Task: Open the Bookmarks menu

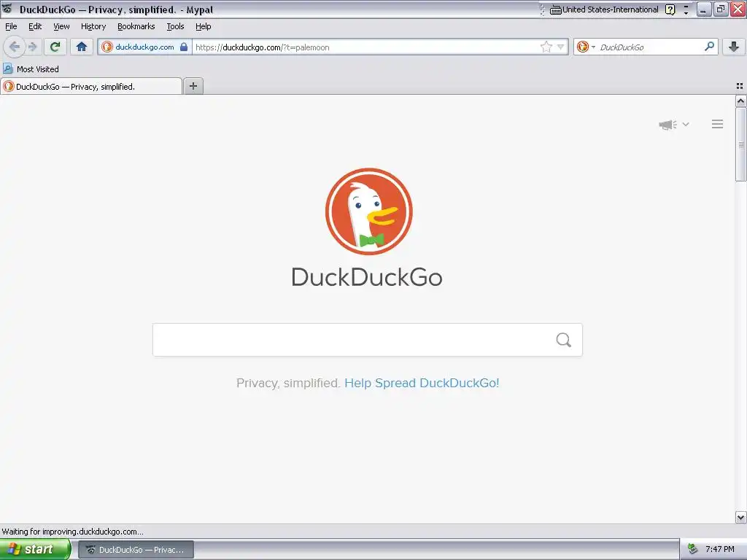Action: [x=136, y=26]
